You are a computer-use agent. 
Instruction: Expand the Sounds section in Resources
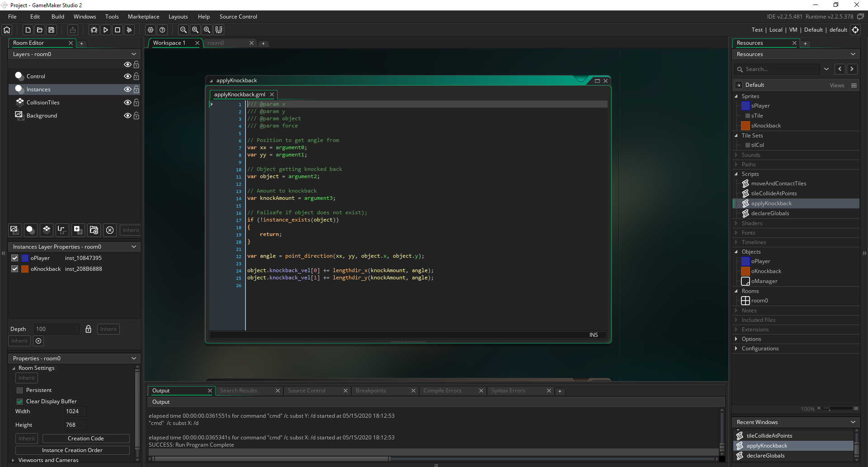pyautogui.click(x=736, y=155)
